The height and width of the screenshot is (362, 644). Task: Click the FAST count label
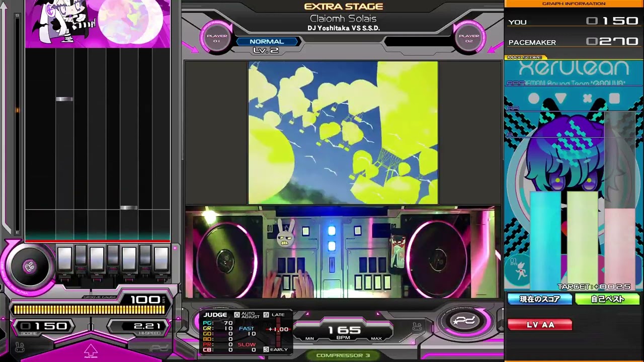[x=247, y=328]
